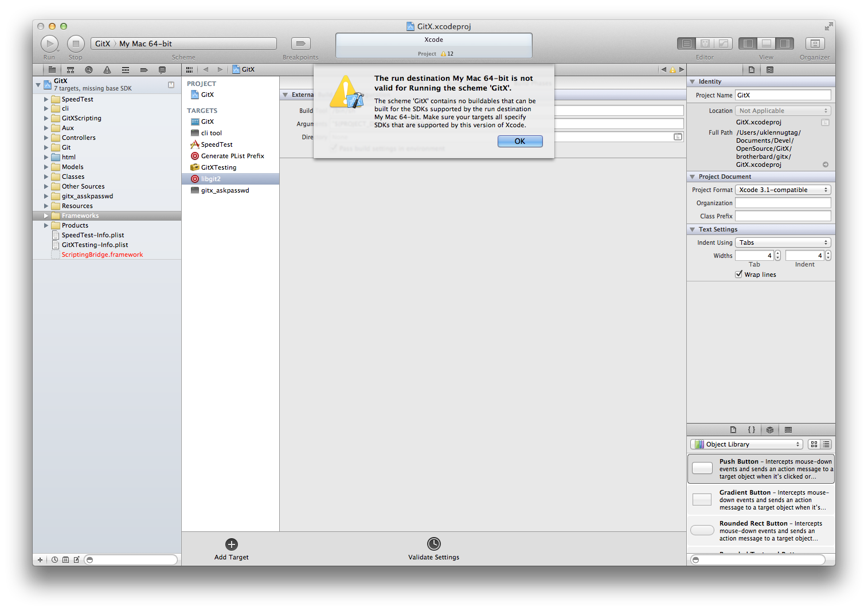The height and width of the screenshot is (611, 868).
Task: Open the Location dropdown
Action: [x=783, y=111]
